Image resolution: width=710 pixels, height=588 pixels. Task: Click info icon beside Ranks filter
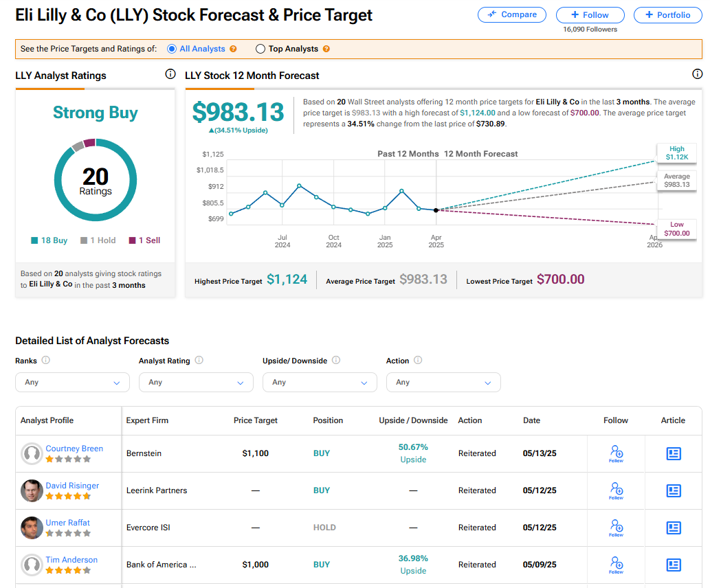(46, 360)
